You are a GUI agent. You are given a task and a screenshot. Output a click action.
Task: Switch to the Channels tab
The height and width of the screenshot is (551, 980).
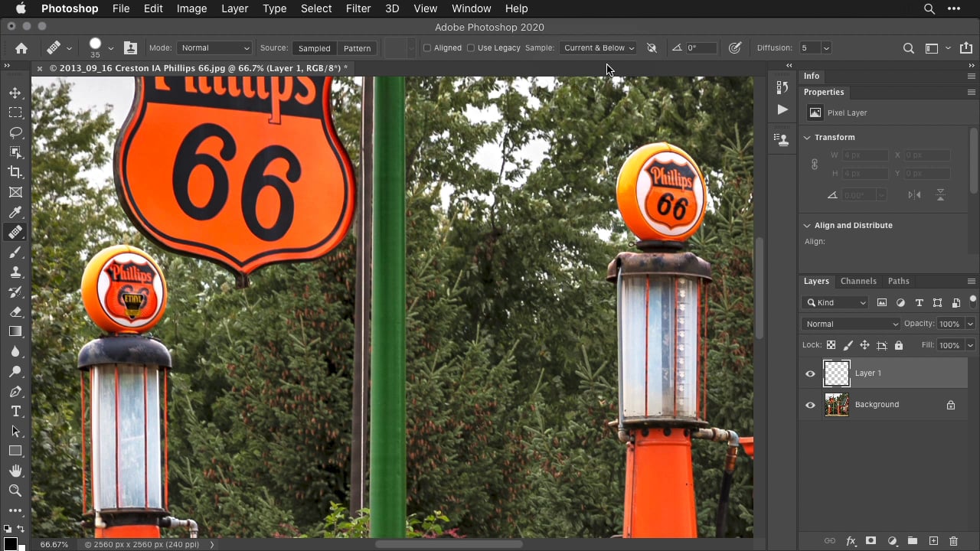pos(858,281)
